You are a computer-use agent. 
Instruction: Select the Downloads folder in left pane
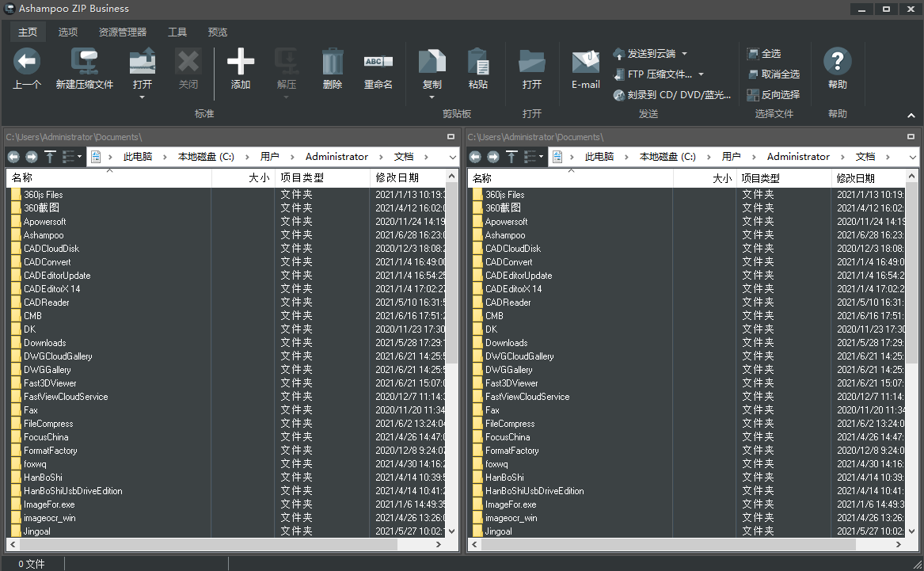click(x=45, y=343)
